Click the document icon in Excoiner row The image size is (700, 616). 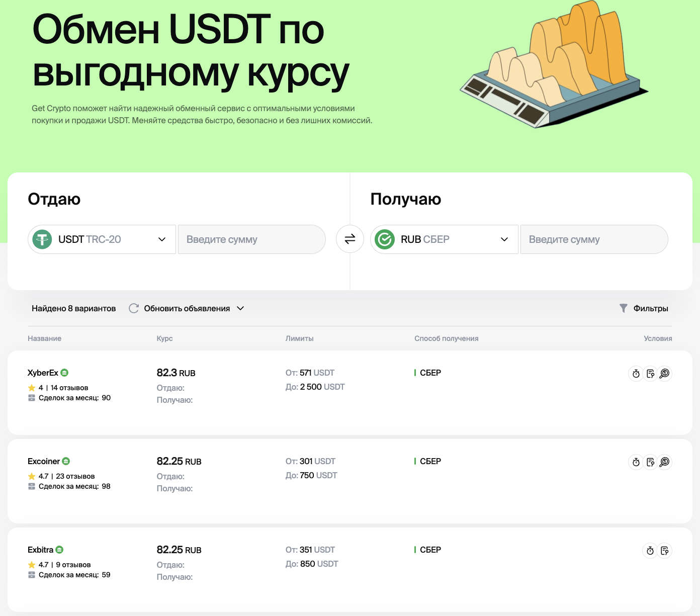click(x=650, y=462)
